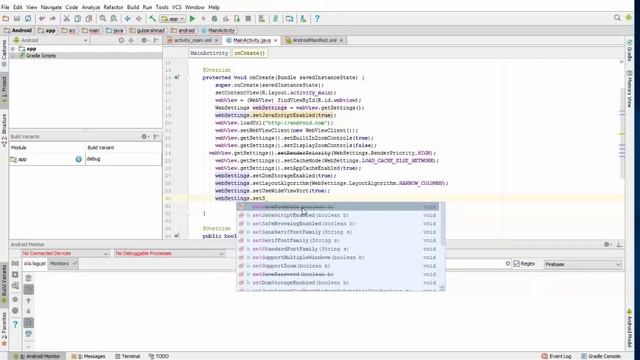Image resolution: width=640 pixels, height=360 pixels.
Task: Expand the app tree node
Action: 13,49
